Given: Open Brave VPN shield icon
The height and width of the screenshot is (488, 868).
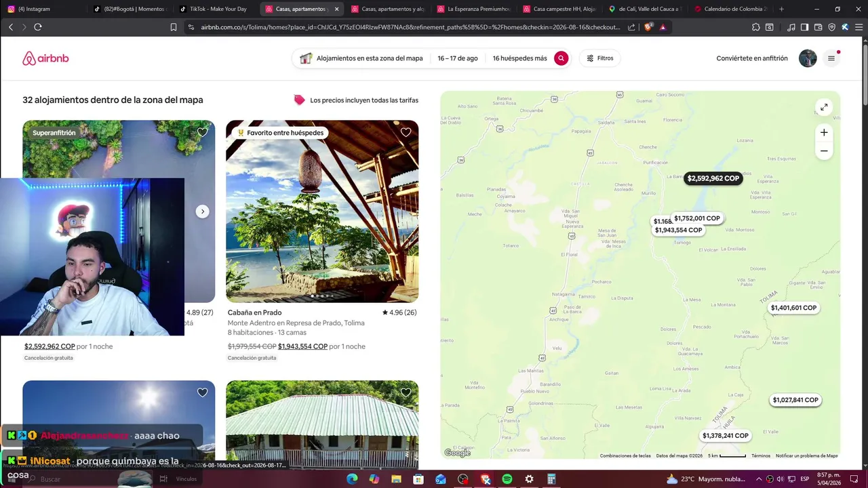Looking at the screenshot, I should coord(832,27).
